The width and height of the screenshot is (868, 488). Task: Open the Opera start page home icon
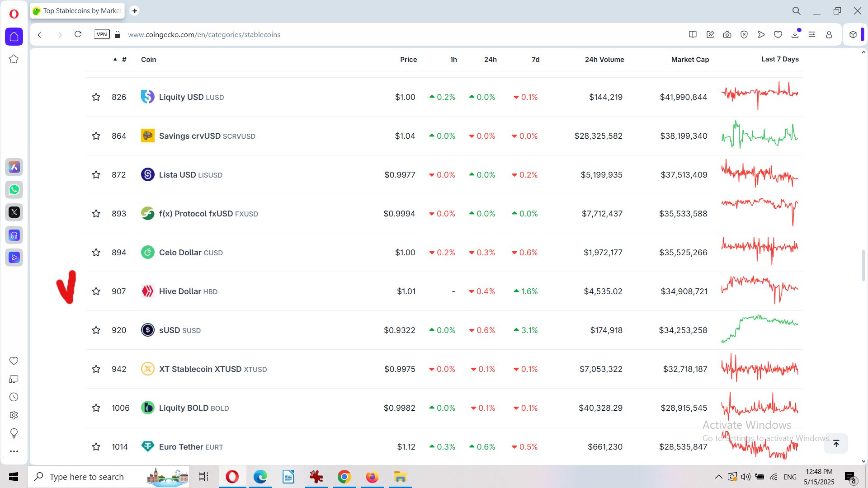pos(14,37)
